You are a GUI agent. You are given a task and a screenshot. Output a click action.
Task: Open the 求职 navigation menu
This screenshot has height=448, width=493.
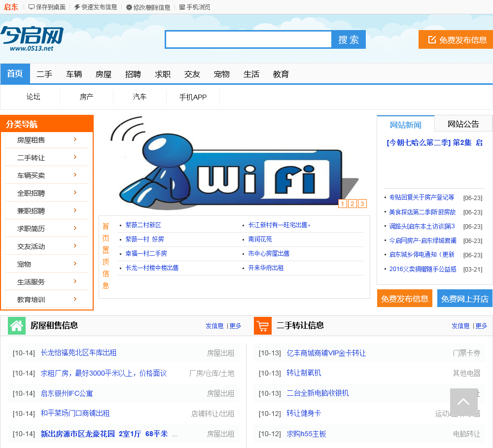coord(163,74)
